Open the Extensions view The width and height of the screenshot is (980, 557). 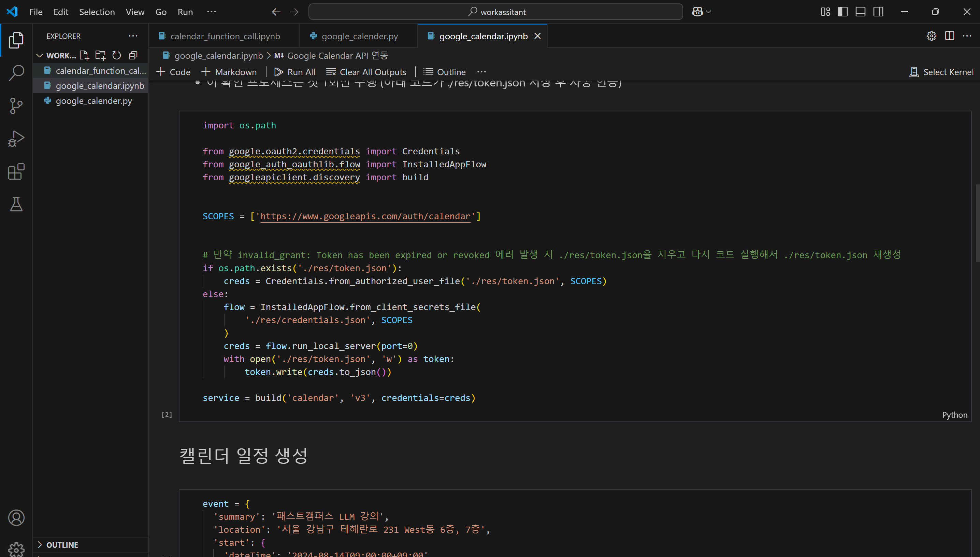coord(16,172)
